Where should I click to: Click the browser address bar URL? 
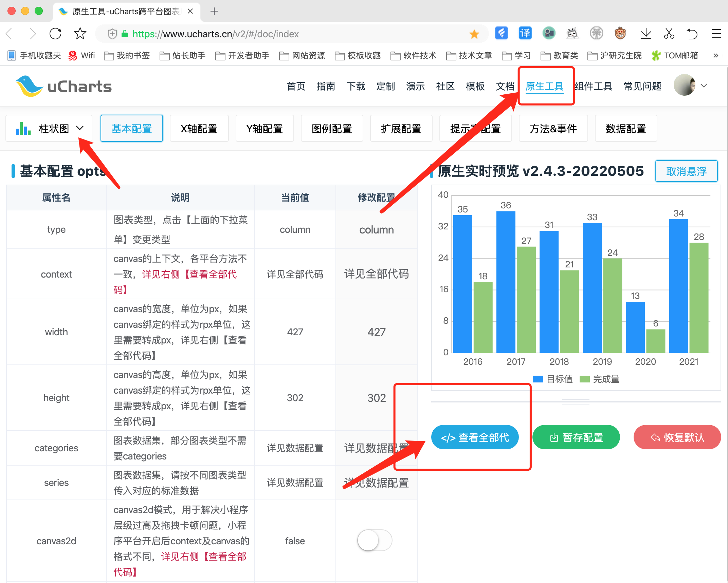pos(215,34)
